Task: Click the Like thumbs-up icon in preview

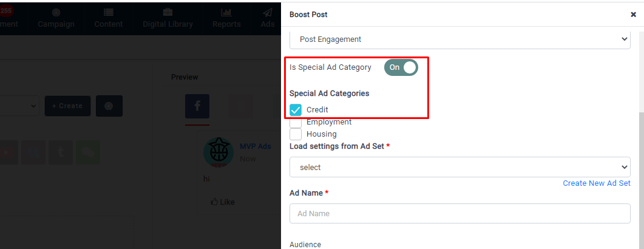Action: point(214,202)
